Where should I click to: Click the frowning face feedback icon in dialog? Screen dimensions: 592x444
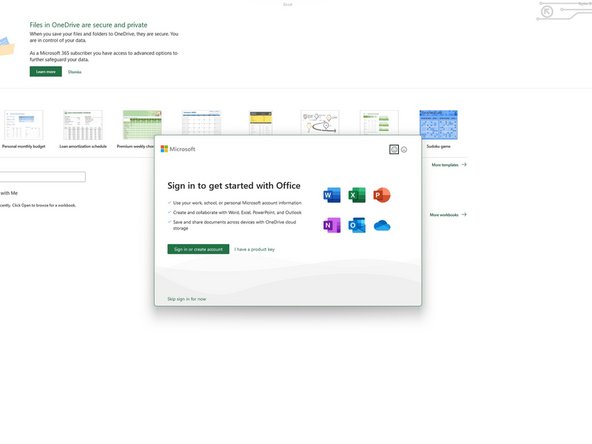pos(404,150)
